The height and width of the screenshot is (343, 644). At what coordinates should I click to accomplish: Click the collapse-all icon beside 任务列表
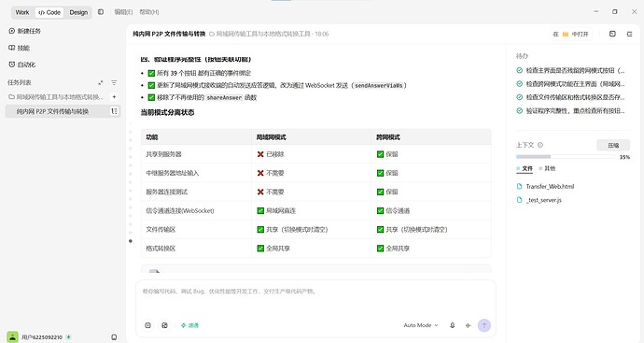(101, 82)
